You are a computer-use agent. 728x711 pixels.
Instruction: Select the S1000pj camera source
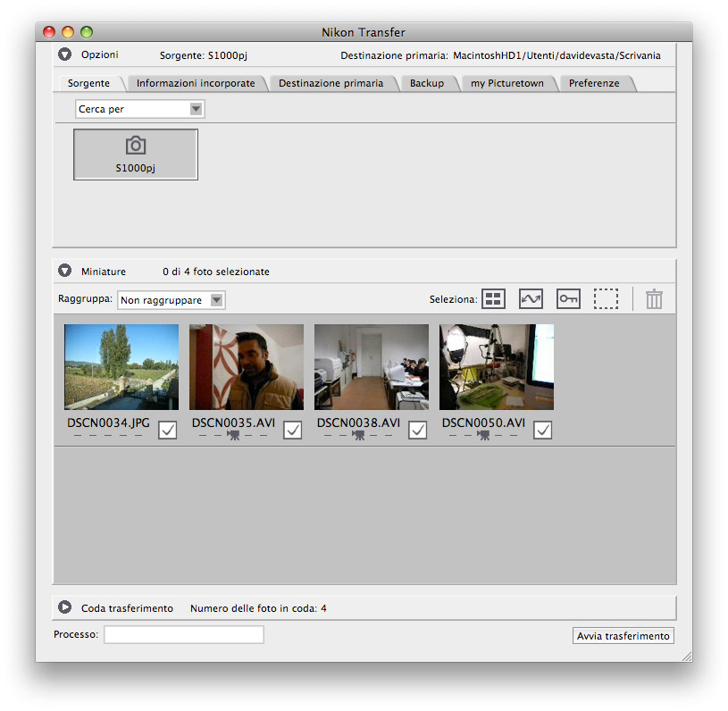tap(136, 155)
